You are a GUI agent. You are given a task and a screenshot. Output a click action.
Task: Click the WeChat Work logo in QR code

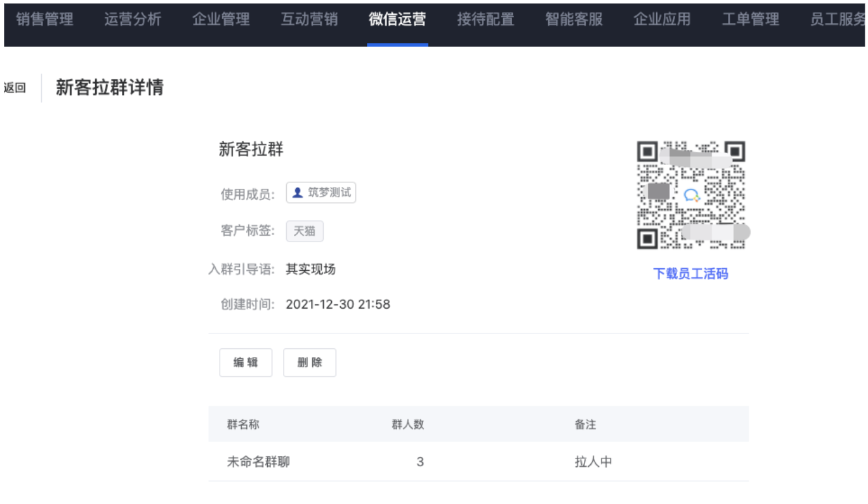point(691,195)
